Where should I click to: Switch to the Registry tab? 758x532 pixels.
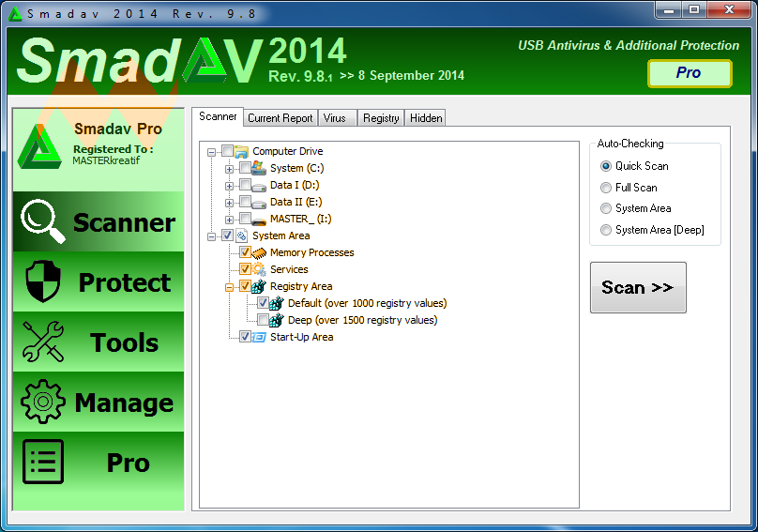(x=381, y=118)
